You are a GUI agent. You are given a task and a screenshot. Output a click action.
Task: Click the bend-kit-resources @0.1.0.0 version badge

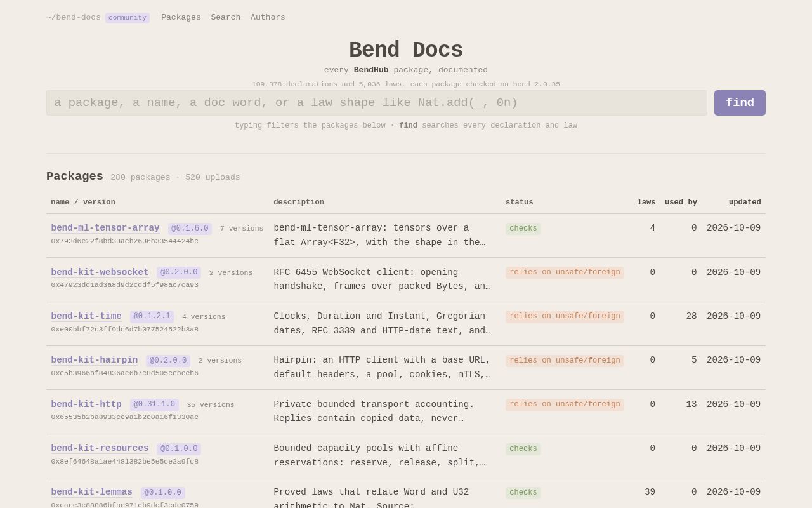click(179, 449)
